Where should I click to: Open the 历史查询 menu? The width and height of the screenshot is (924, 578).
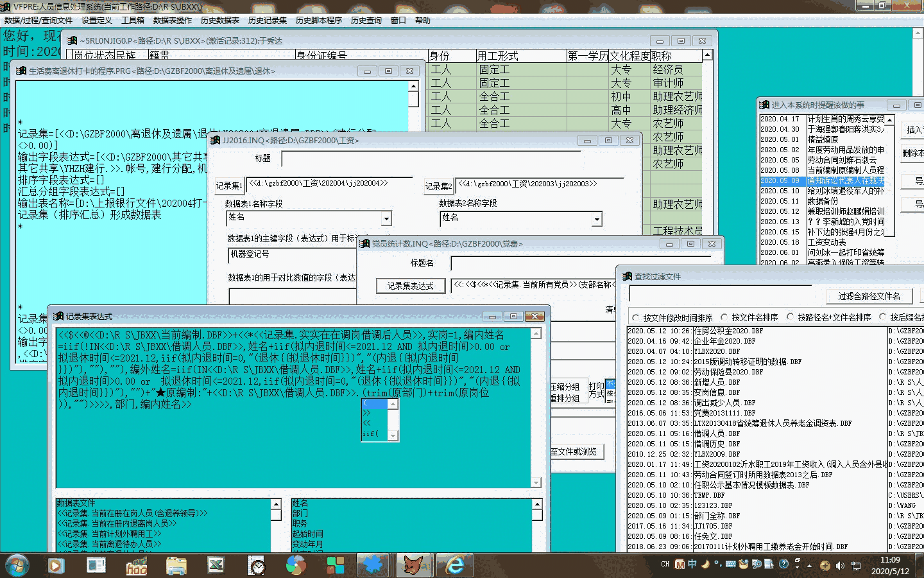pyautogui.click(x=366, y=21)
